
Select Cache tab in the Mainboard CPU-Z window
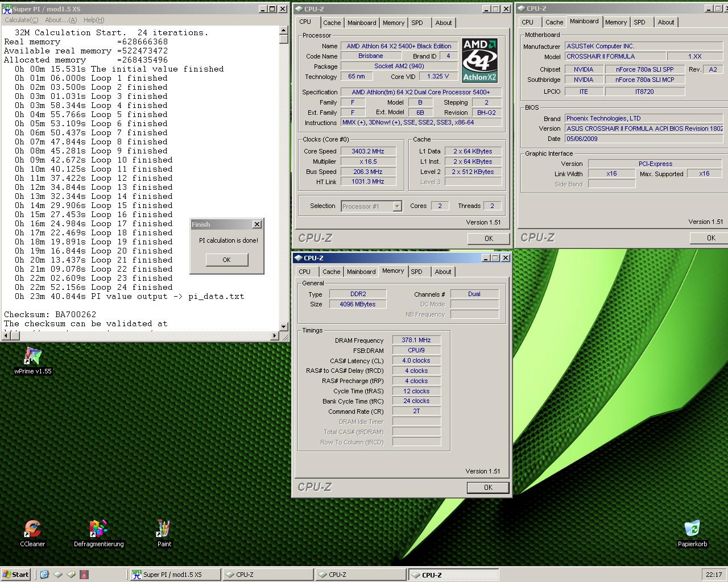[554, 22]
